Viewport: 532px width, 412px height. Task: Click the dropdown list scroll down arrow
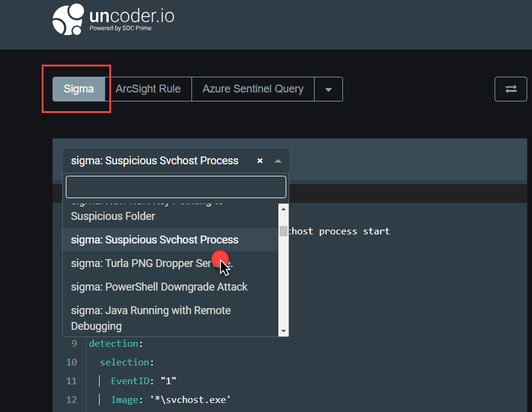point(283,331)
